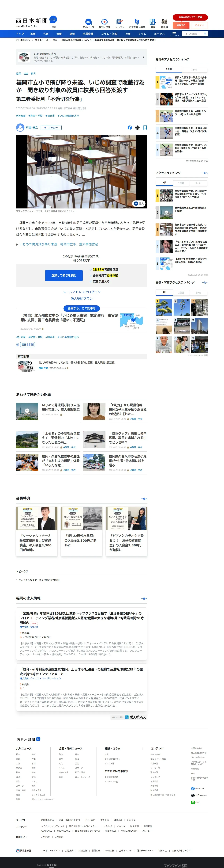This screenshot has width=224, height=868.
Task: Open いじめ問題を追う campaign banner arrow
Action: pyautogui.click(x=143, y=57)
